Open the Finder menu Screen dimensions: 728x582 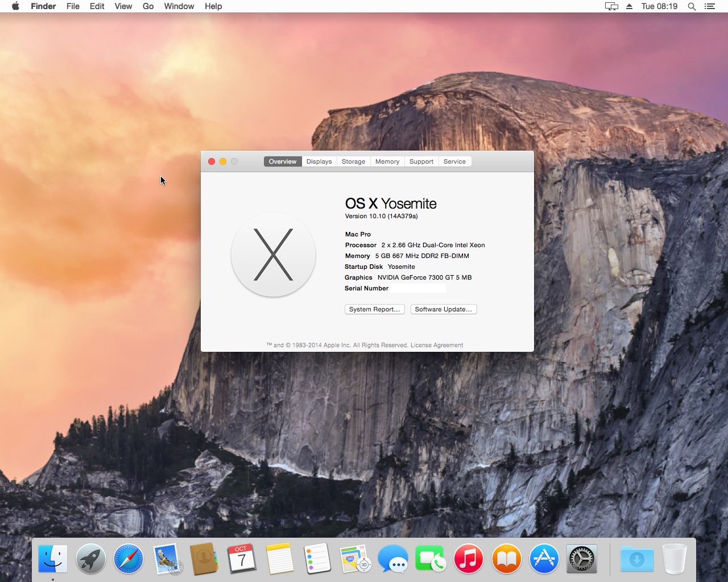pos(43,6)
